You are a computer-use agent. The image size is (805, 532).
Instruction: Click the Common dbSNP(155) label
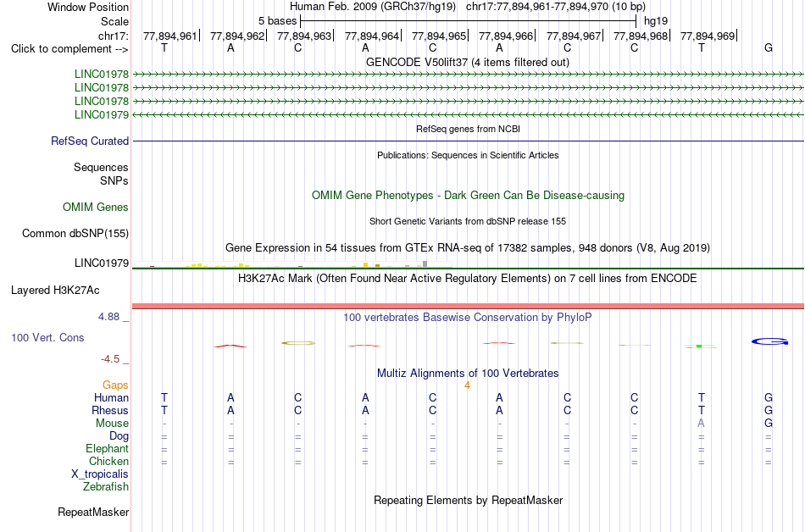click(75, 234)
